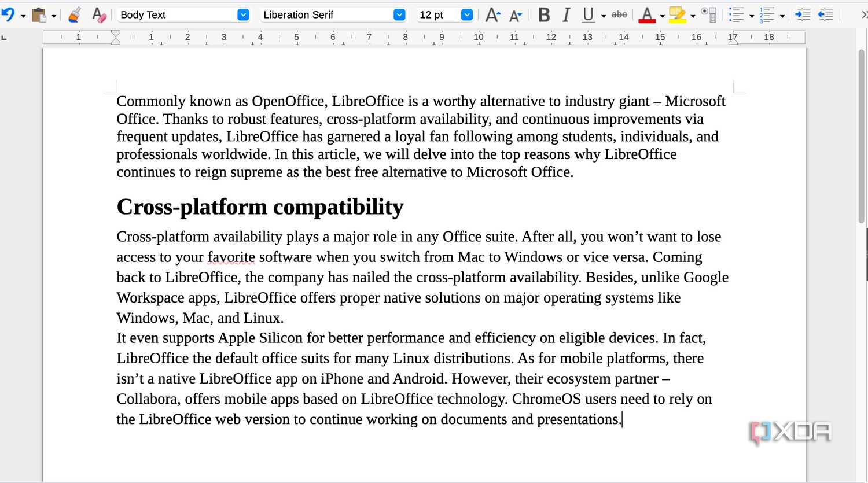Expand toolbar overflow chevron
This screenshot has height=483, width=868.
pyautogui.click(x=864, y=15)
